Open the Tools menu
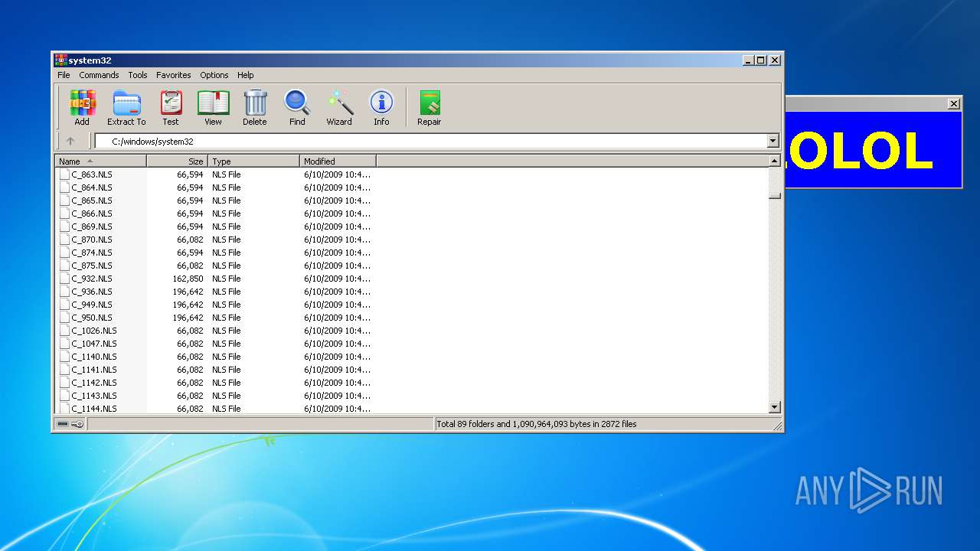This screenshot has width=980, height=551. pyautogui.click(x=138, y=75)
